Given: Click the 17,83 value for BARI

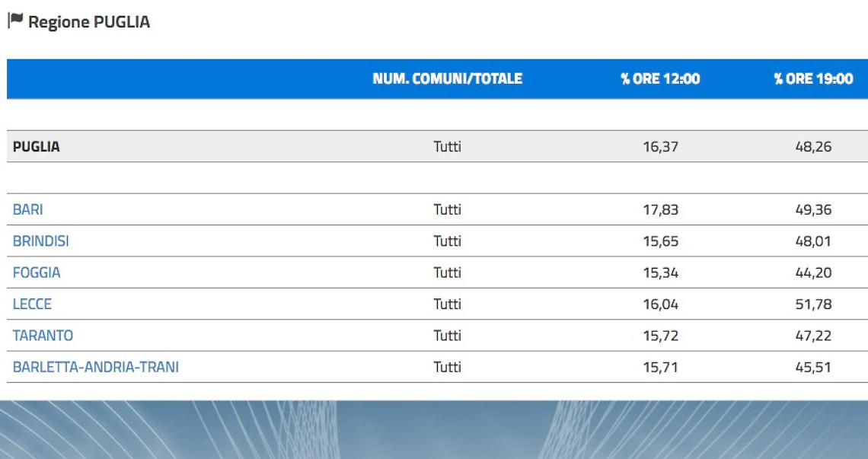Looking at the screenshot, I should [660, 209].
